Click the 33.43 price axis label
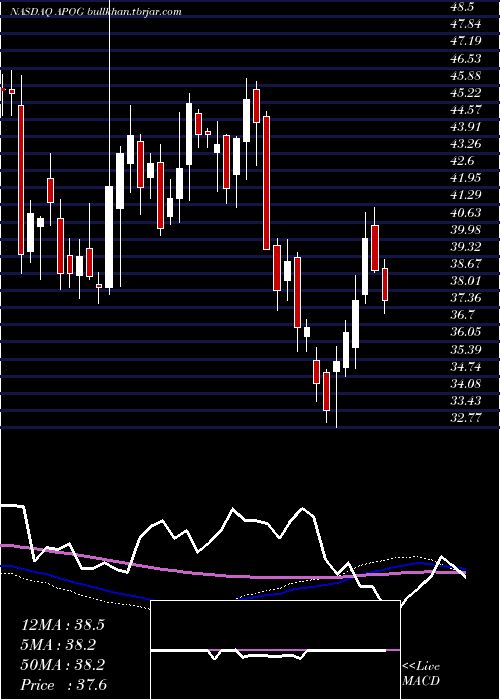 (x=467, y=401)
